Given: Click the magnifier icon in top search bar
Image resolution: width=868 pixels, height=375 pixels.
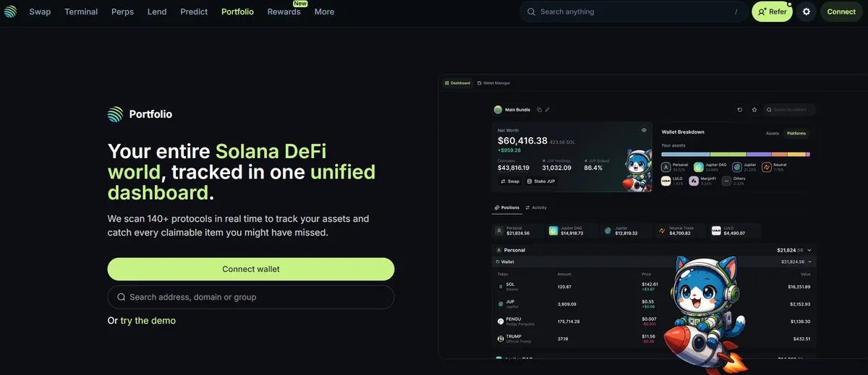Looking at the screenshot, I should [x=532, y=12].
